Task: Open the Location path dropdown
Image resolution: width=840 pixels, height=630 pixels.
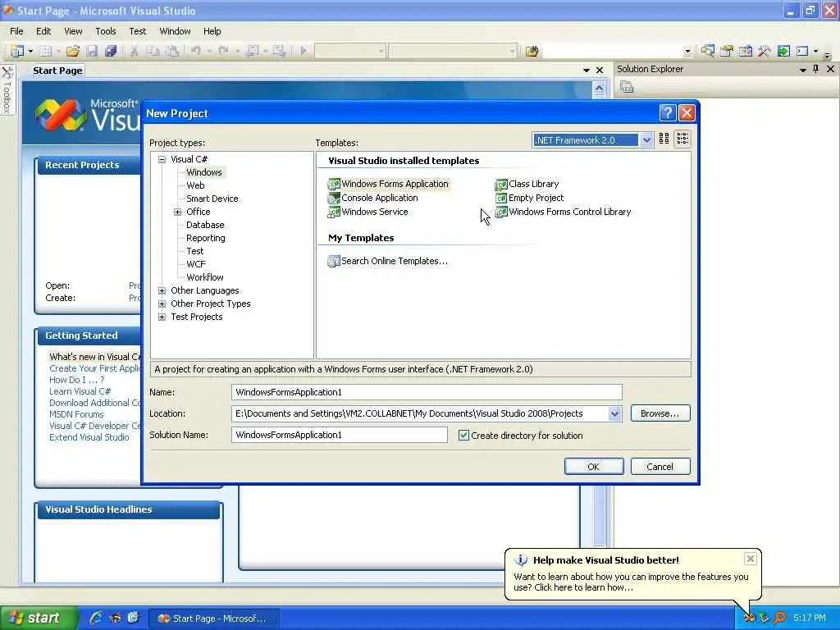Action: [x=614, y=413]
